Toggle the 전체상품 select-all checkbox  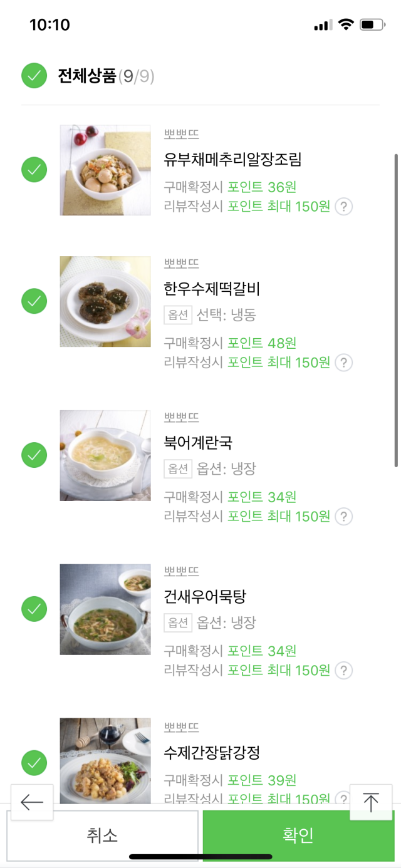tap(34, 76)
